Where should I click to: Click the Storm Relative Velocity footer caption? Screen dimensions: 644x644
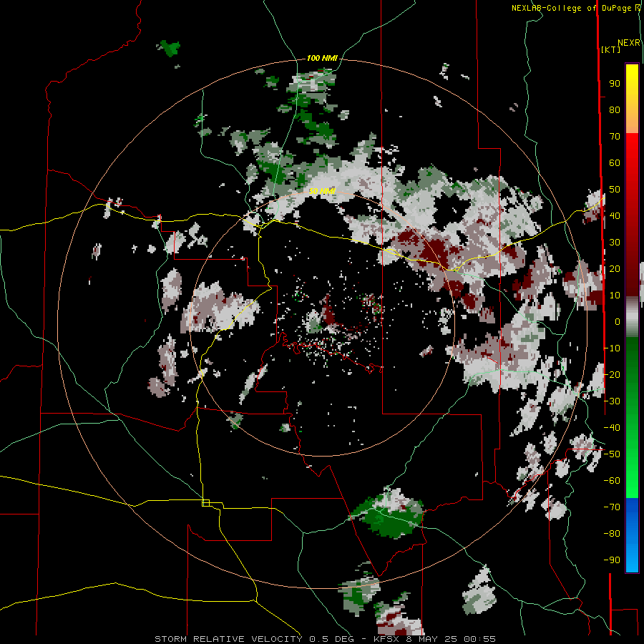click(x=325, y=639)
